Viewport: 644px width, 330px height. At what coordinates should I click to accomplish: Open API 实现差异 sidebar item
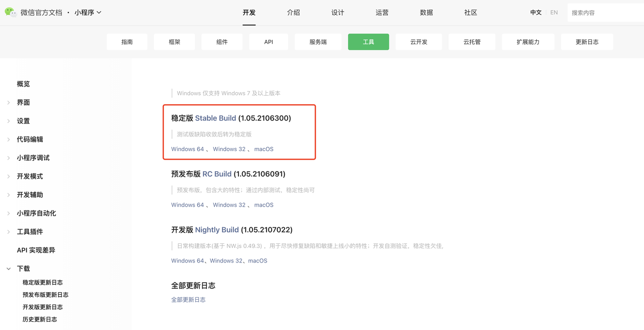click(x=36, y=250)
